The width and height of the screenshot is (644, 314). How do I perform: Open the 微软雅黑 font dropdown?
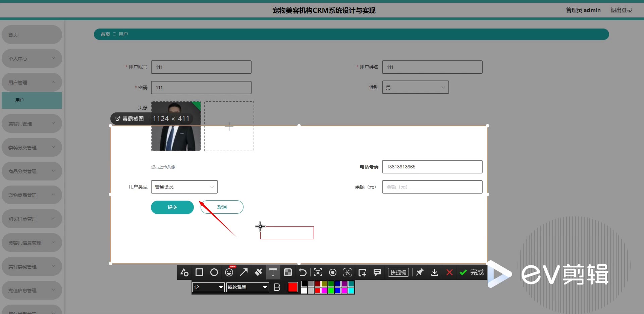click(x=248, y=287)
